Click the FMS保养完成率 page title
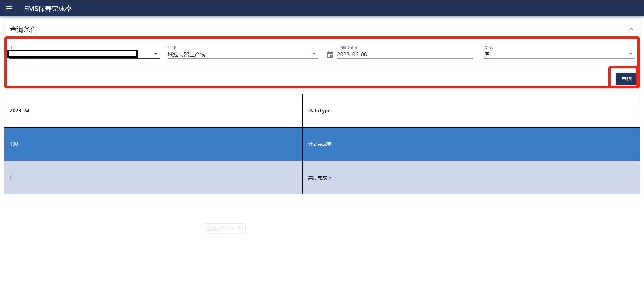This screenshot has width=644, height=295. point(48,9)
